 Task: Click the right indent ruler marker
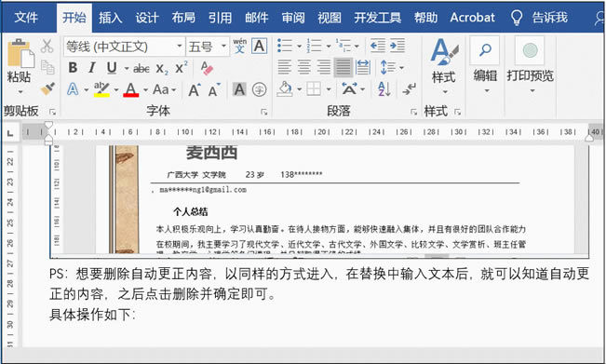[589, 138]
